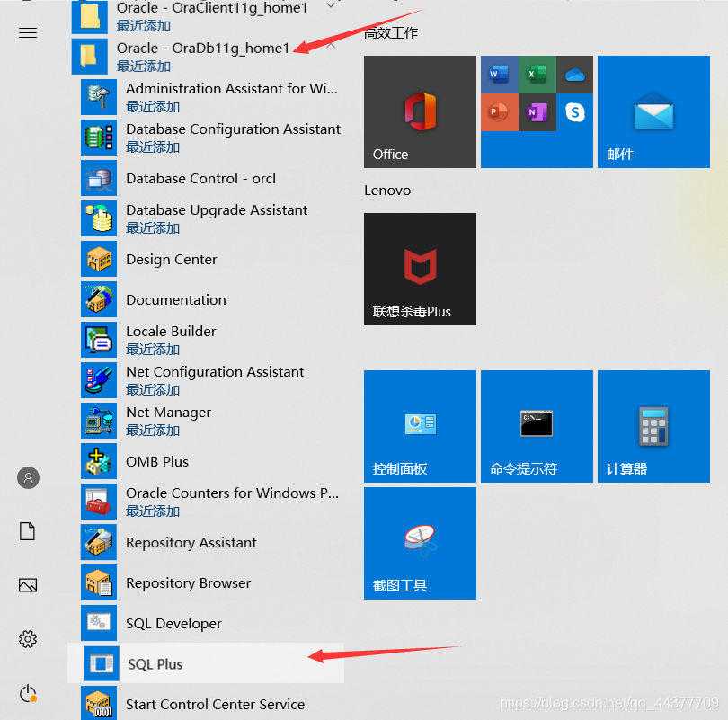Click the Administration Assistant for Wi... label

232,88
